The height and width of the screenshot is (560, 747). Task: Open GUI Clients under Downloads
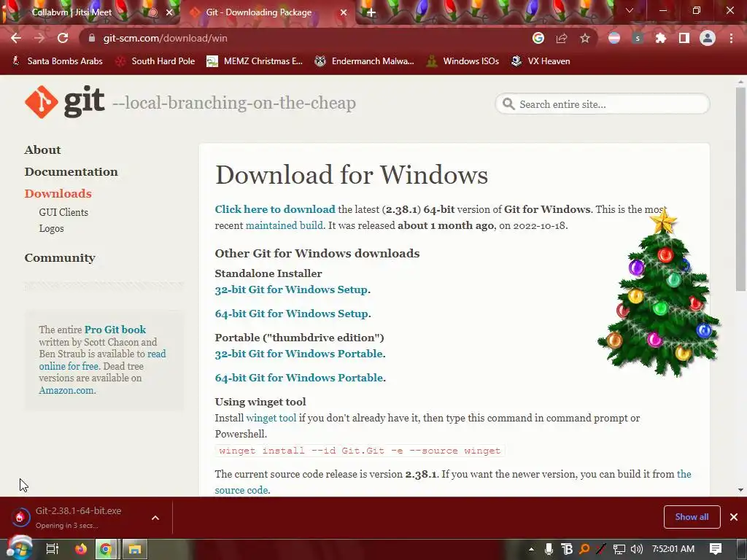63,212
